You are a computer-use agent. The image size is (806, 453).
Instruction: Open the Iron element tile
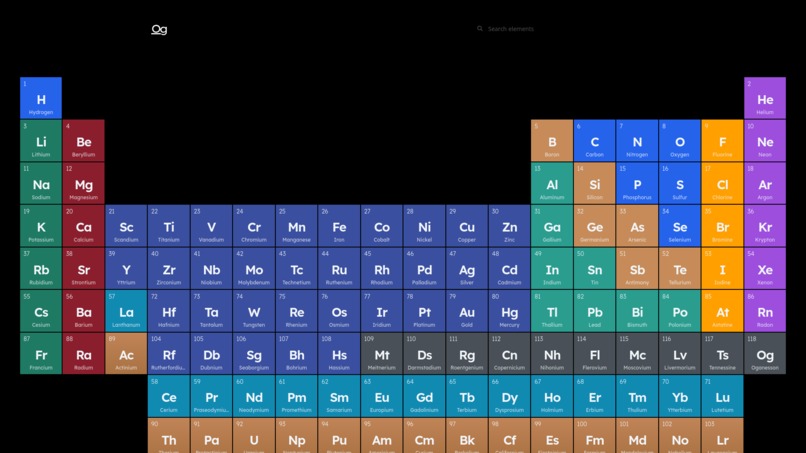click(x=339, y=226)
